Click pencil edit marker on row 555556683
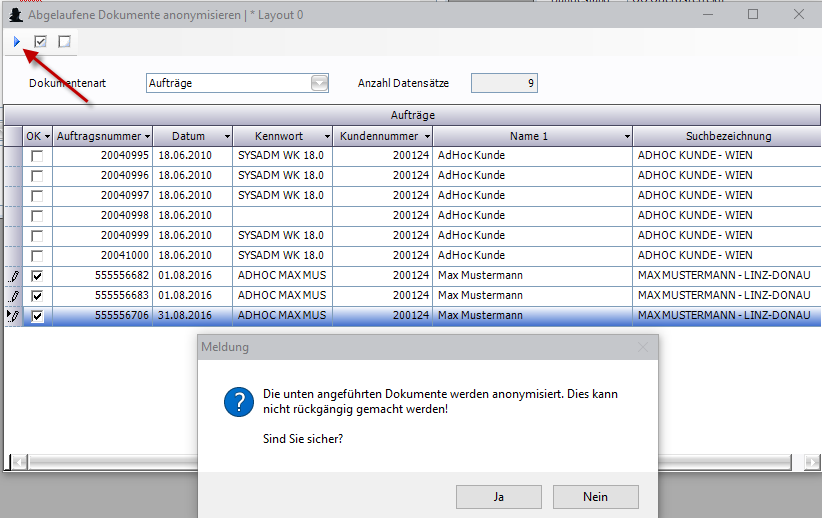The height and width of the screenshot is (518, 822). tap(14, 296)
